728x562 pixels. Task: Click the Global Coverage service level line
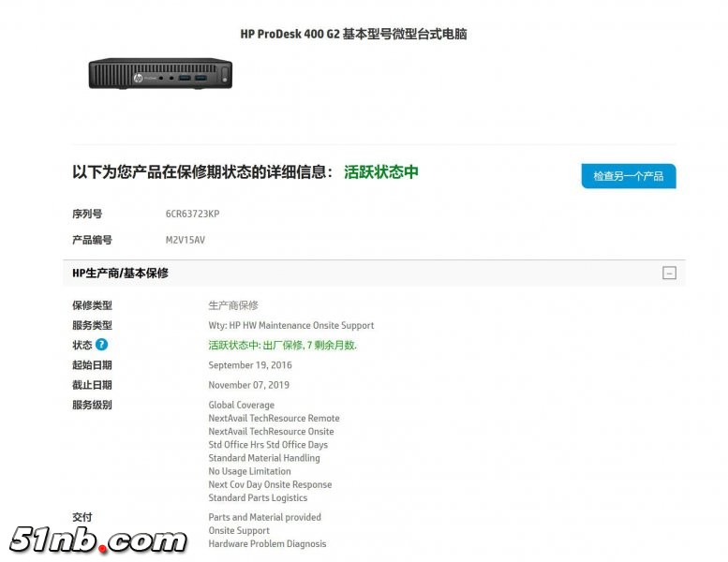pyautogui.click(x=241, y=405)
